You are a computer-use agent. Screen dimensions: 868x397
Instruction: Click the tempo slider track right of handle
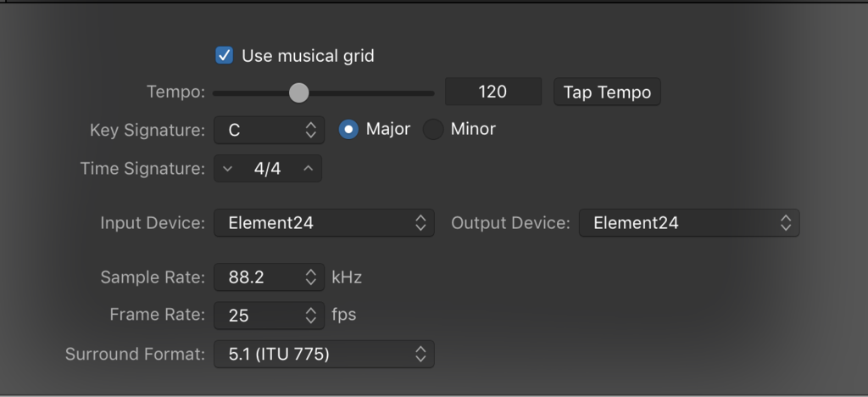pos(373,92)
